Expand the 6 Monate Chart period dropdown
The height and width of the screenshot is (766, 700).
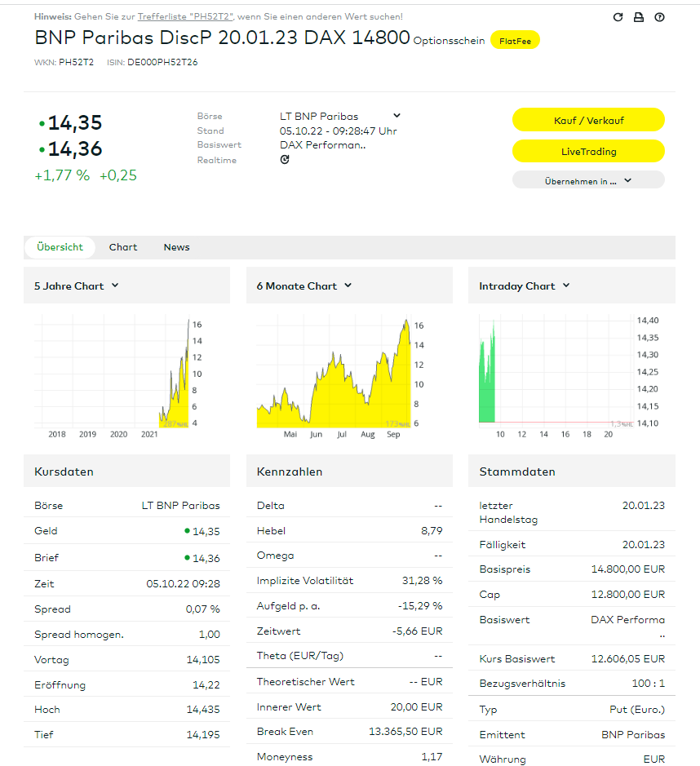click(x=348, y=286)
